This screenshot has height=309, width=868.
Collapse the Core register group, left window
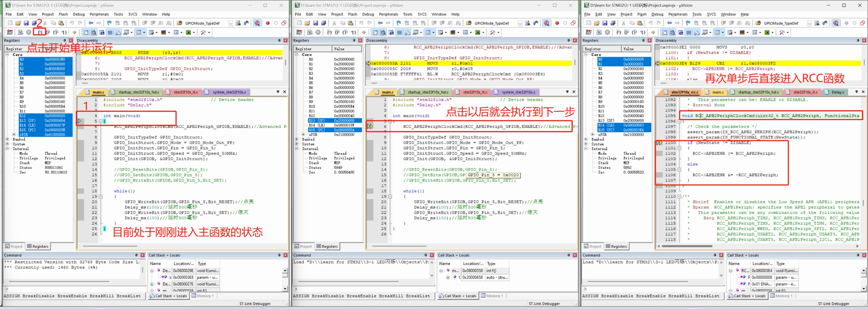point(7,55)
